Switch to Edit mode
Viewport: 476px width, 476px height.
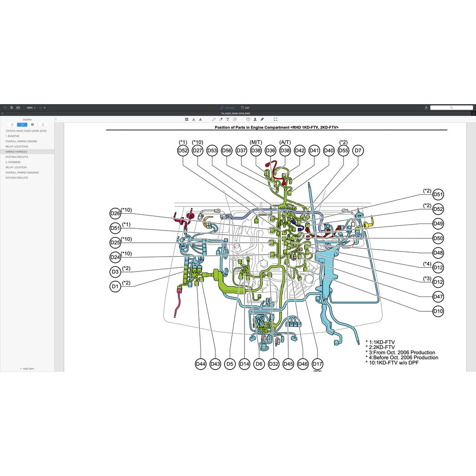tap(245, 107)
